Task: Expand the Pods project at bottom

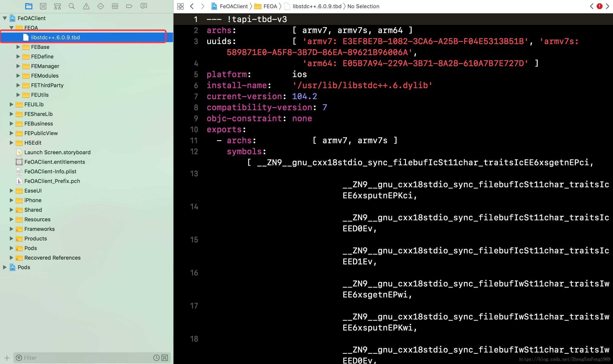Action: point(4,267)
